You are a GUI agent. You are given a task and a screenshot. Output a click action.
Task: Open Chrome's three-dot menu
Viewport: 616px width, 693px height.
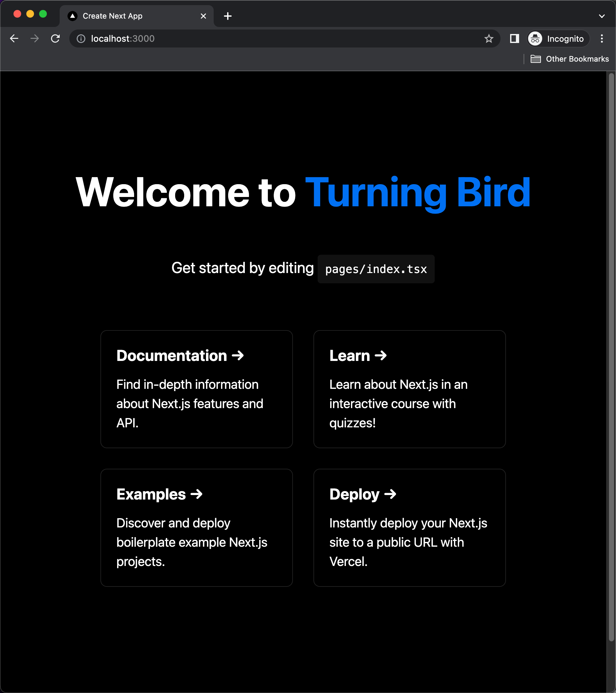[x=602, y=38]
